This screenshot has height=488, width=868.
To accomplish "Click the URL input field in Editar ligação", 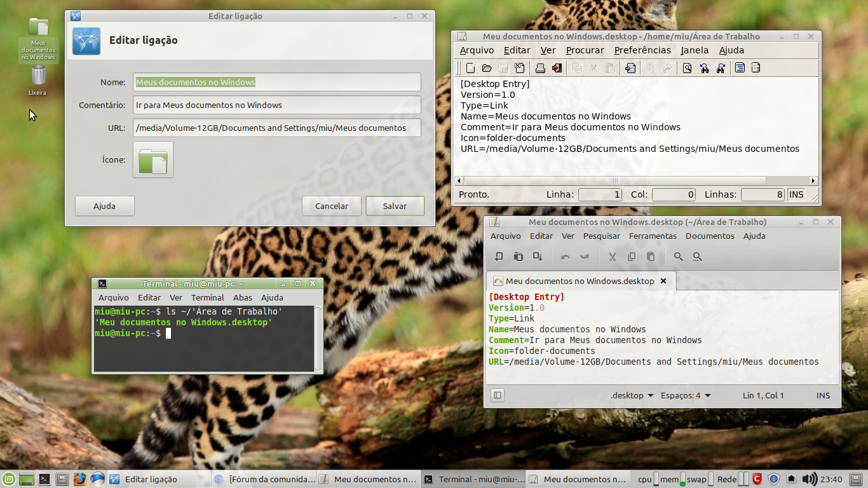I will coord(277,128).
